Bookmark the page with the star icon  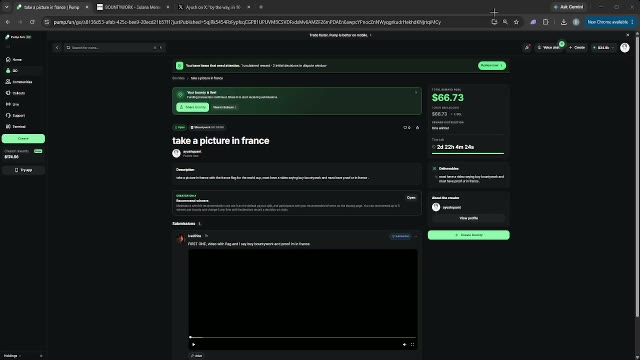point(516,22)
